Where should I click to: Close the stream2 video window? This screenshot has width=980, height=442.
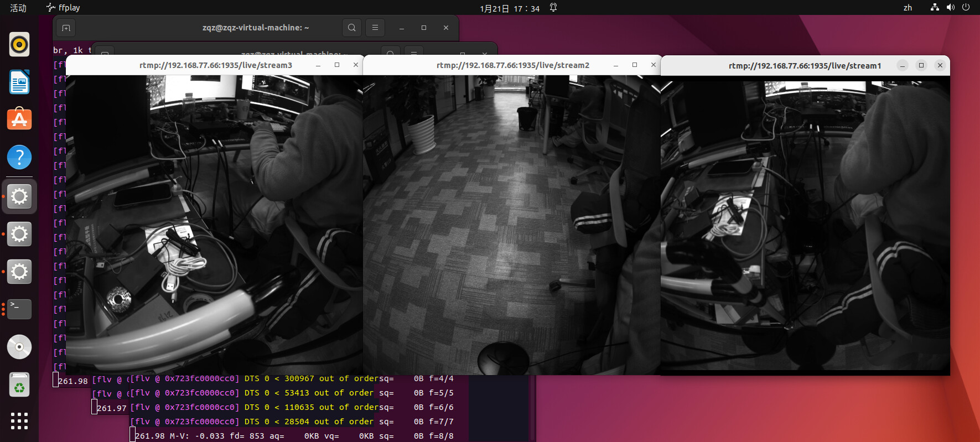[x=654, y=65]
